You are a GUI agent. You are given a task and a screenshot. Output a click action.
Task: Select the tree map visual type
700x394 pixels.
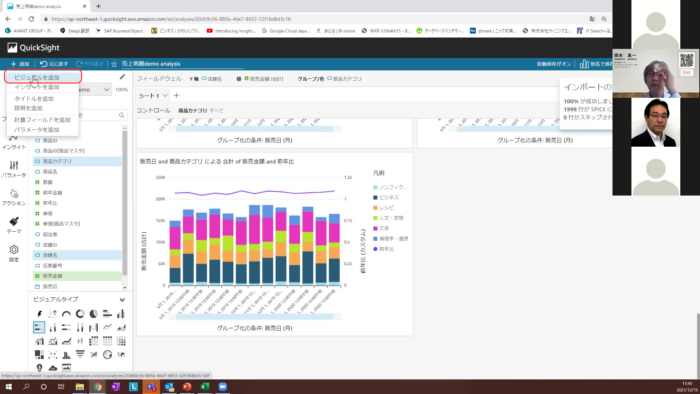pyautogui.click(x=39, y=355)
